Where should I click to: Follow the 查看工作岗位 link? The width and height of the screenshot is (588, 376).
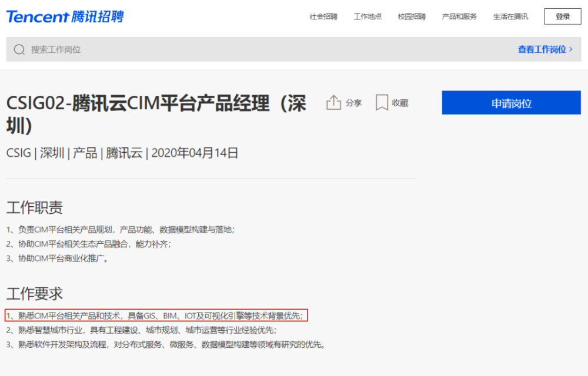point(545,49)
